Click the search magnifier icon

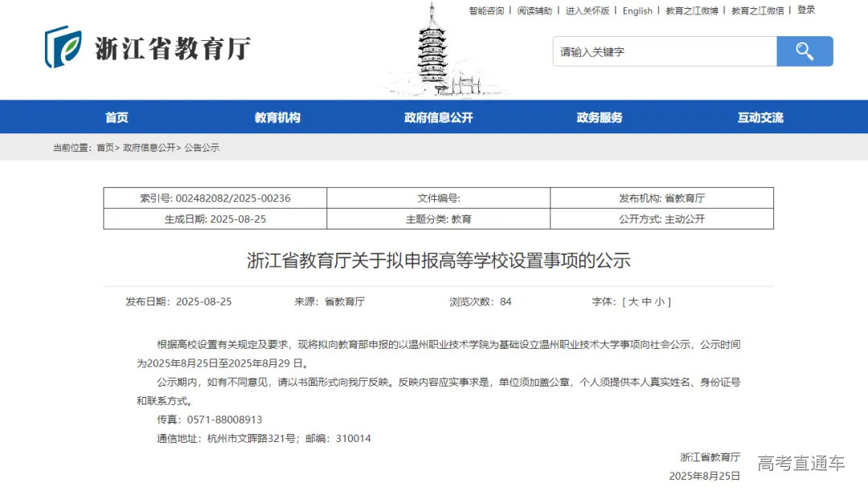pos(804,51)
